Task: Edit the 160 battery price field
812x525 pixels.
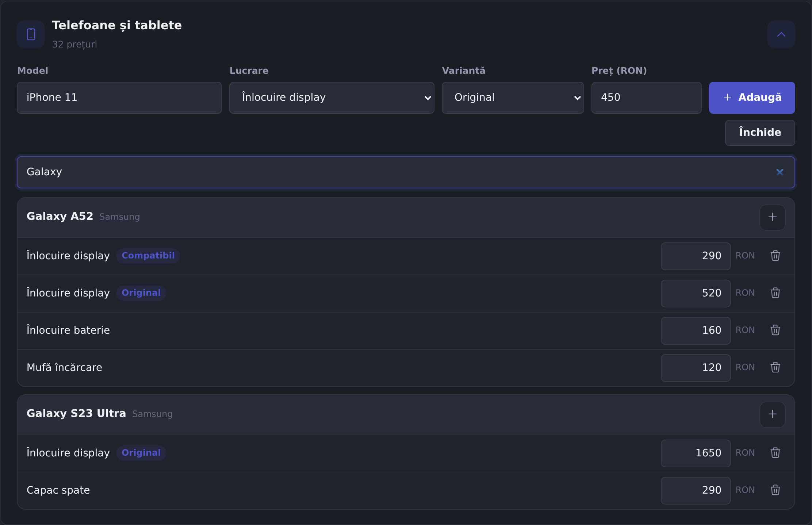Action: (x=696, y=331)
